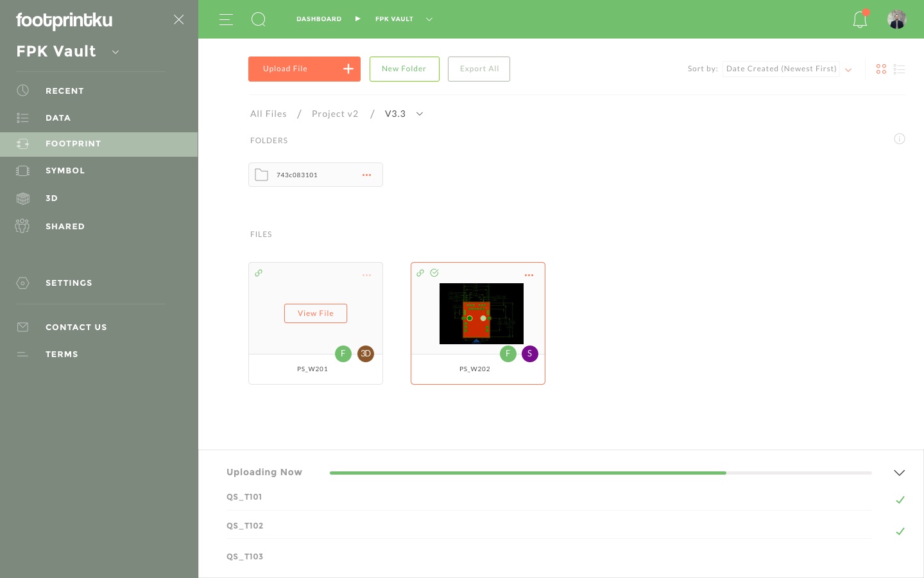Screen dimensions: 924x578
Task: Expand the FPK Vault sidebar dropdown
Action: point(116,52)
